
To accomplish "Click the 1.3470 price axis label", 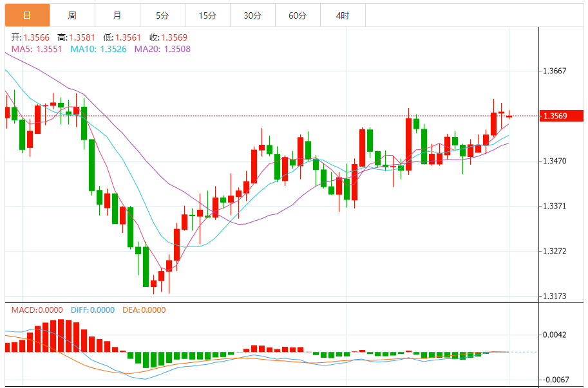I will pos(555,161).
